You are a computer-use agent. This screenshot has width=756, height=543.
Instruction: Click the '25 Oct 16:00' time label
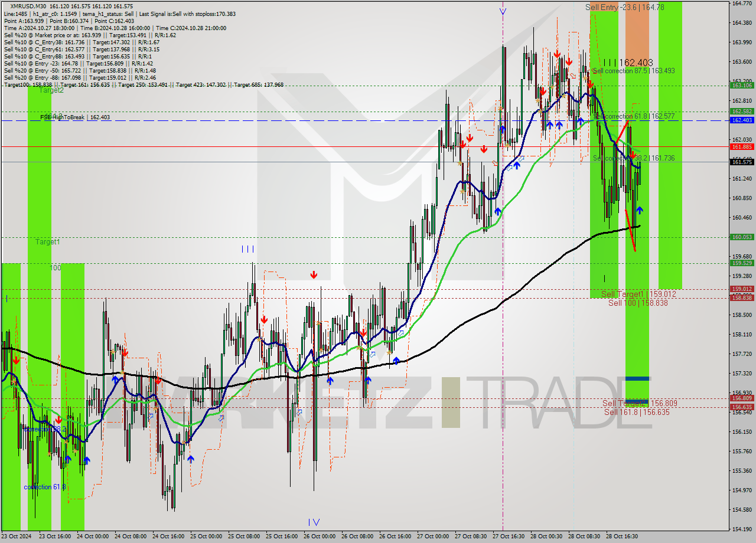tap(281, 537)
